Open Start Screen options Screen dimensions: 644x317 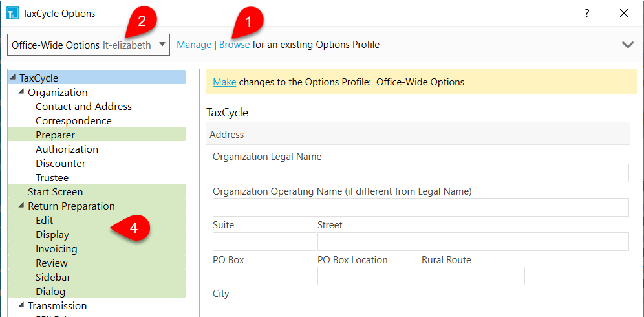coord(56,191)
